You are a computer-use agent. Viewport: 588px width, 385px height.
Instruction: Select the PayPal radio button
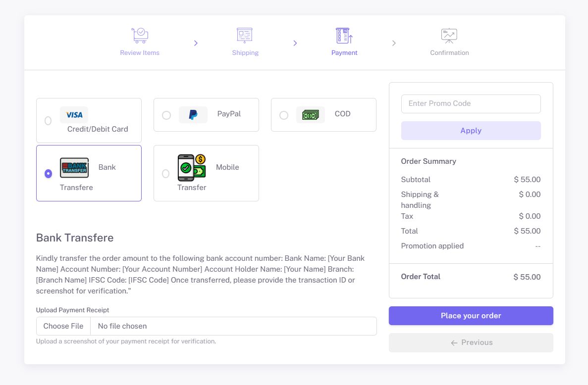(166, 115)
